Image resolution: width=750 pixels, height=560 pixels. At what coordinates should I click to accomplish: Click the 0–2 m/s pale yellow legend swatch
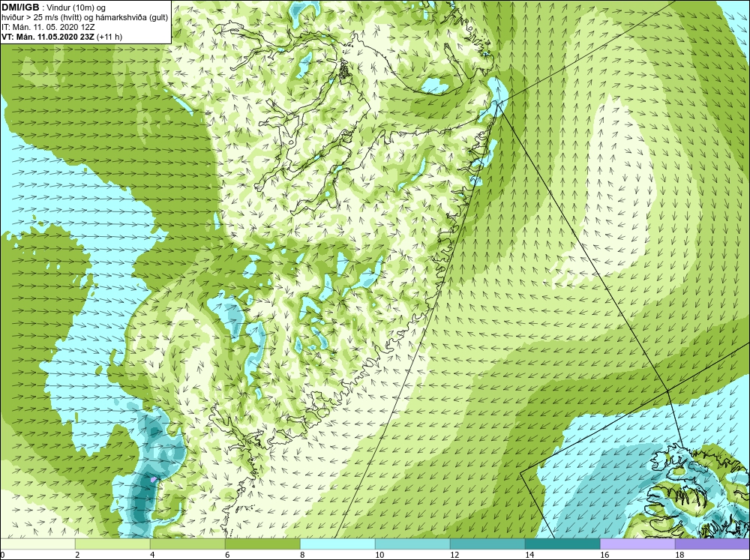pyautogui.click(x=37, y=544)
